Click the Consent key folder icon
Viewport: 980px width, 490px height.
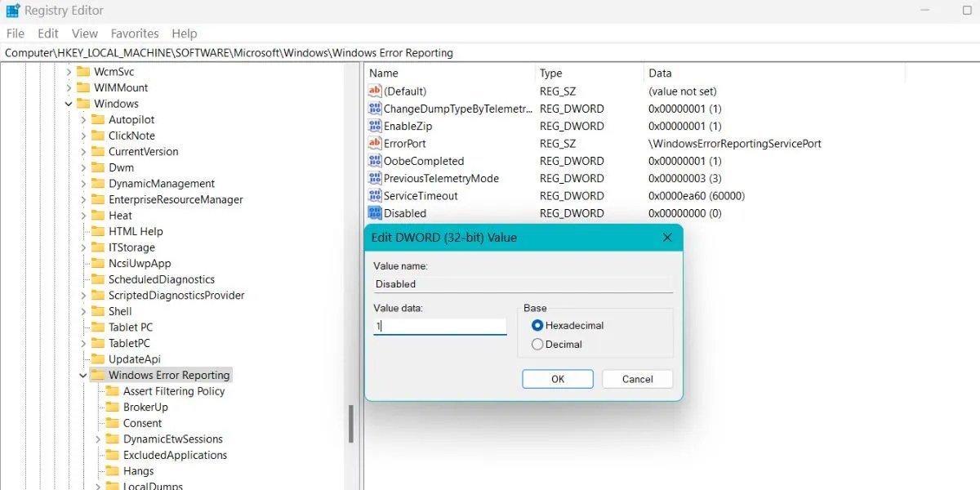114,423
